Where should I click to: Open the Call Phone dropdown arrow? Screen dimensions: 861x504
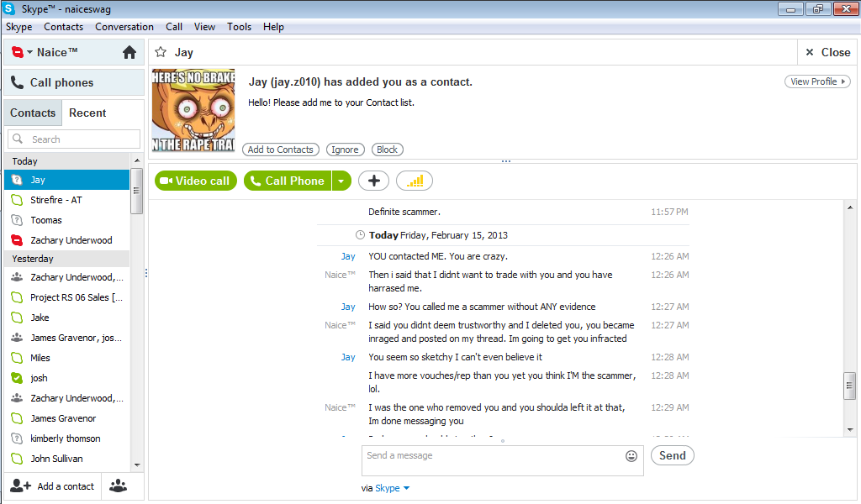(341, 181)
